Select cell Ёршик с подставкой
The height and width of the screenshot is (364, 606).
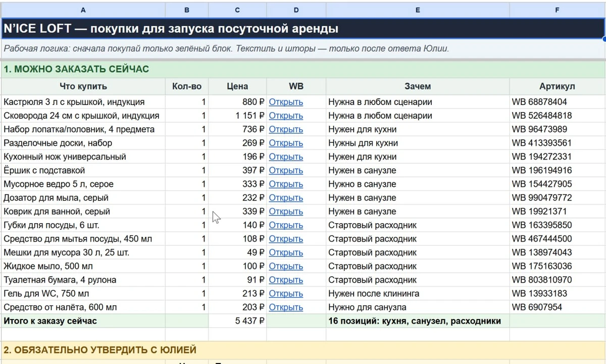point(83,170)
